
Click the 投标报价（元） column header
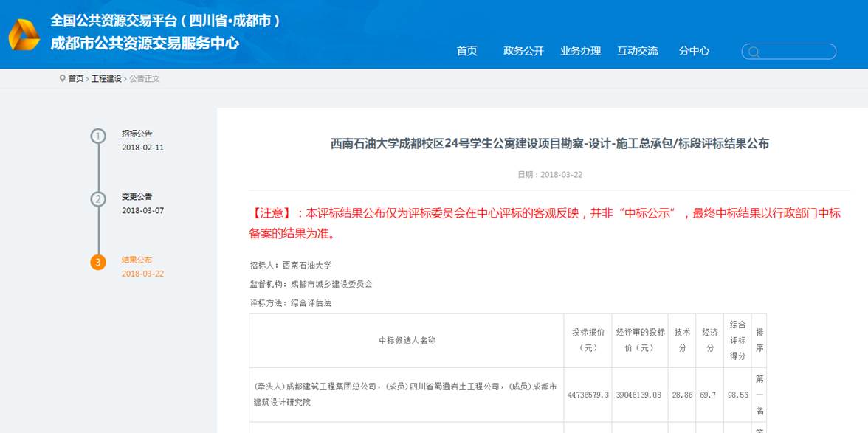point(588,341)
